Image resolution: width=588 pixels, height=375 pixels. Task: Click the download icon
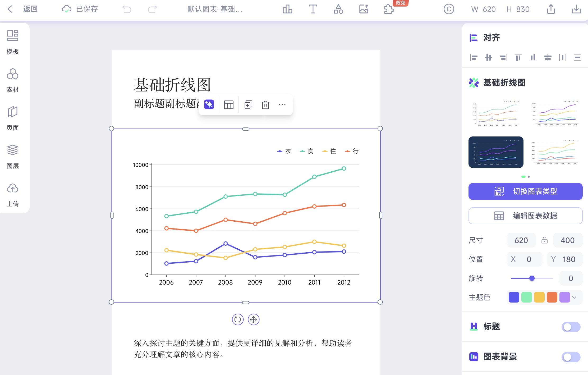click(x=576, y=9)
